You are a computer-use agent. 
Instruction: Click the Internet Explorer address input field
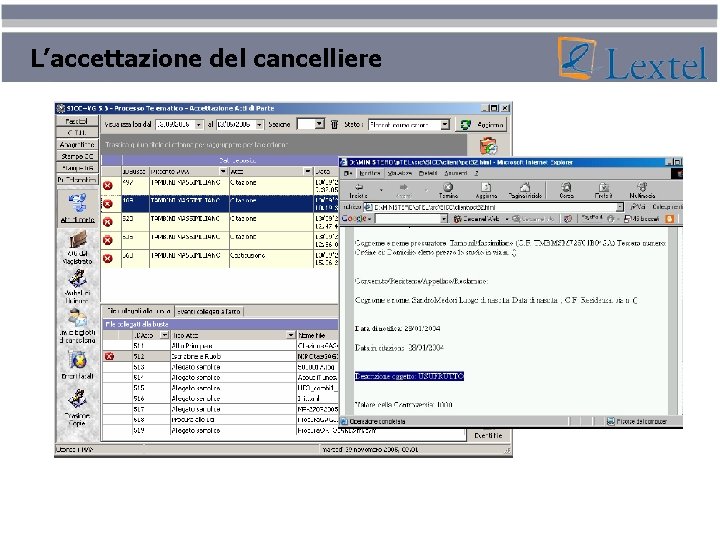click(494, 207)
